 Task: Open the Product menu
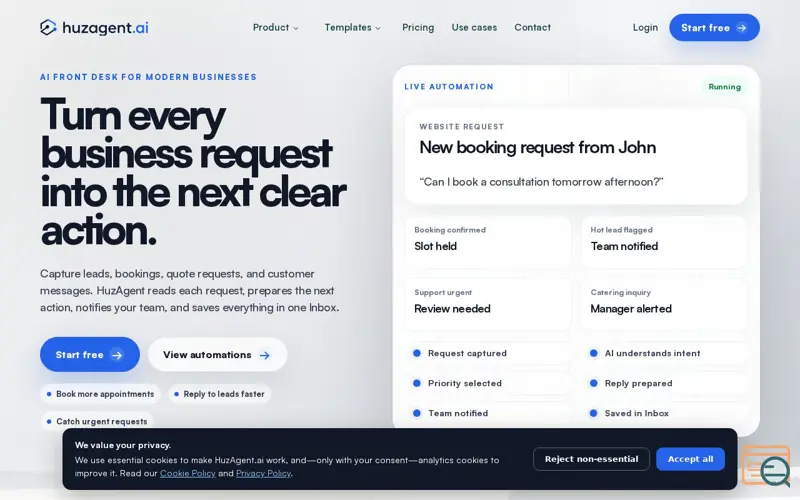click(276, 28)
